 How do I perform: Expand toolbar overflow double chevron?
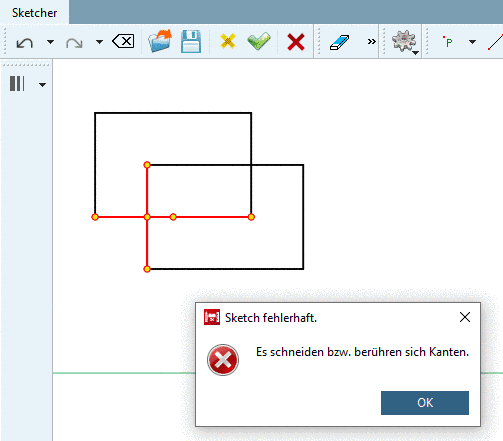(x=372, y=42)
